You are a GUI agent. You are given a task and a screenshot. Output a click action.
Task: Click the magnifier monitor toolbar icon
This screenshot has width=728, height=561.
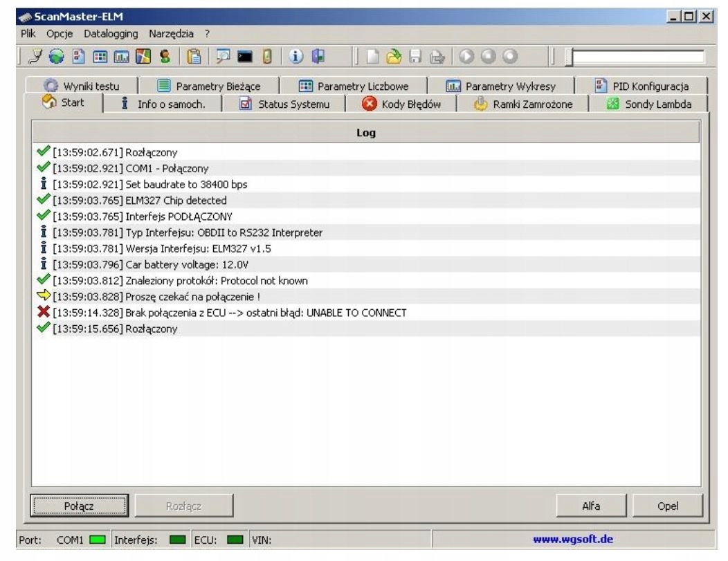(224, 56)
